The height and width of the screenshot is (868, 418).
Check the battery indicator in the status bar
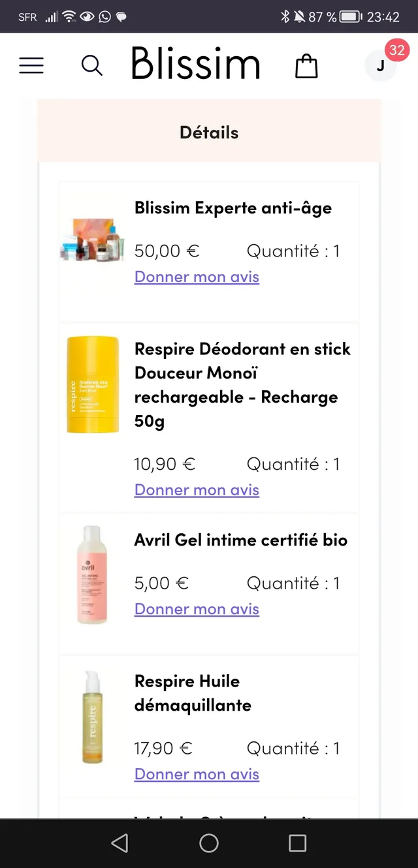point(350,16)
